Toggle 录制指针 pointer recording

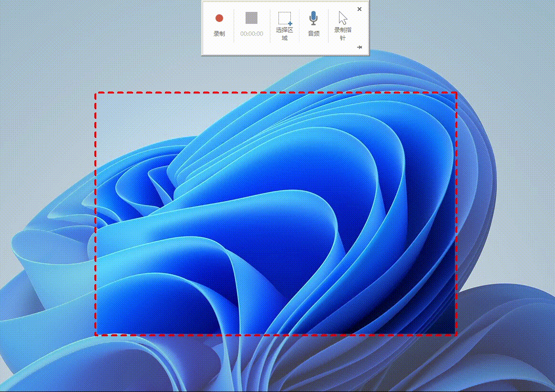point(343,25)
